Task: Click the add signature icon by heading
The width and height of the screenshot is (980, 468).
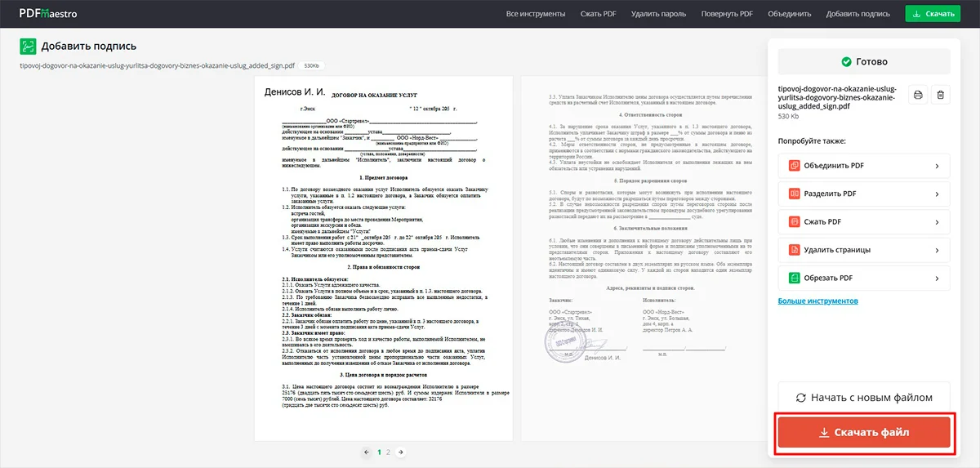Action: (28, 47)
